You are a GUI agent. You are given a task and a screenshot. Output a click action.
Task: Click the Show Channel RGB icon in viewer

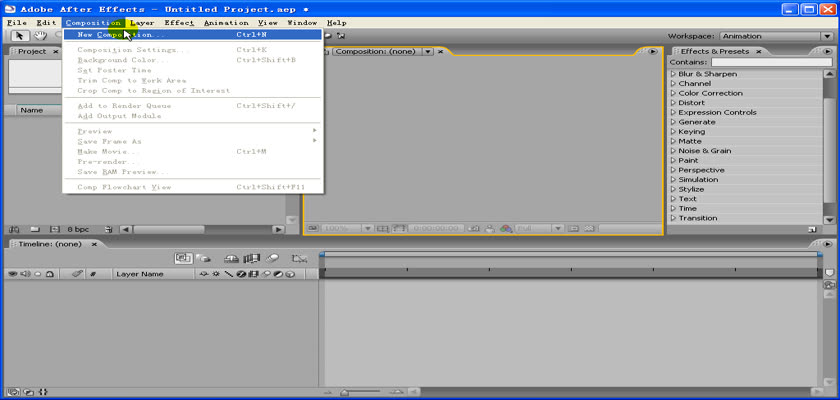[x=506, y=229]
